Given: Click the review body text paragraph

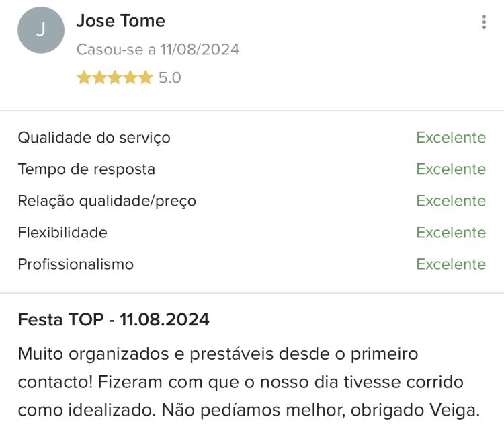Looking at the screenshot, I should tap(249, 383).
